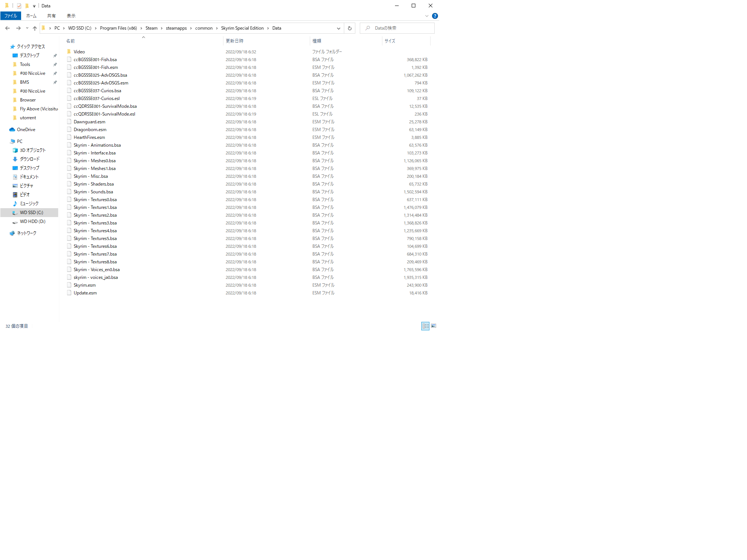
Task: Select WD HDD (D:) drive in sidebar
Action: (33, 221)
